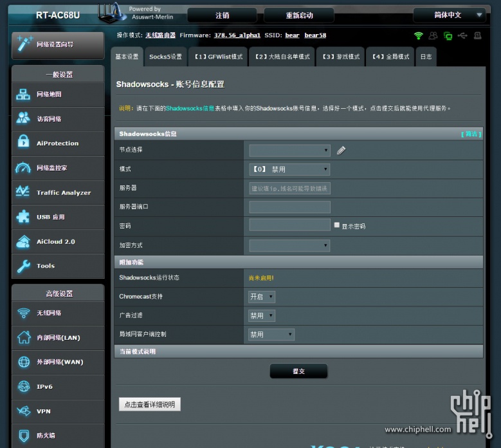Open the firmware version 378.56_alpha1 link
Viewport: 501px width, 448px height.
point(237,35)
